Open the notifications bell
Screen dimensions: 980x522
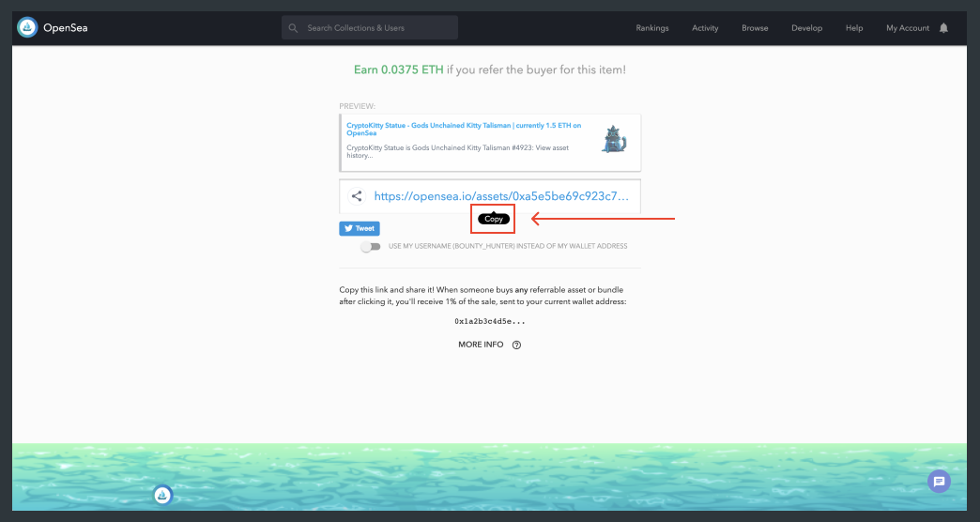click(x=943, y=27)
